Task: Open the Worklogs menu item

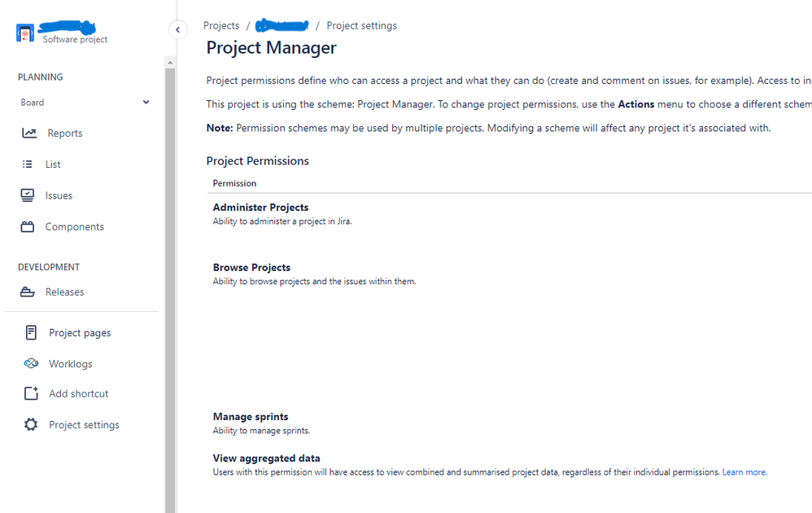Action: pos(71,364)
